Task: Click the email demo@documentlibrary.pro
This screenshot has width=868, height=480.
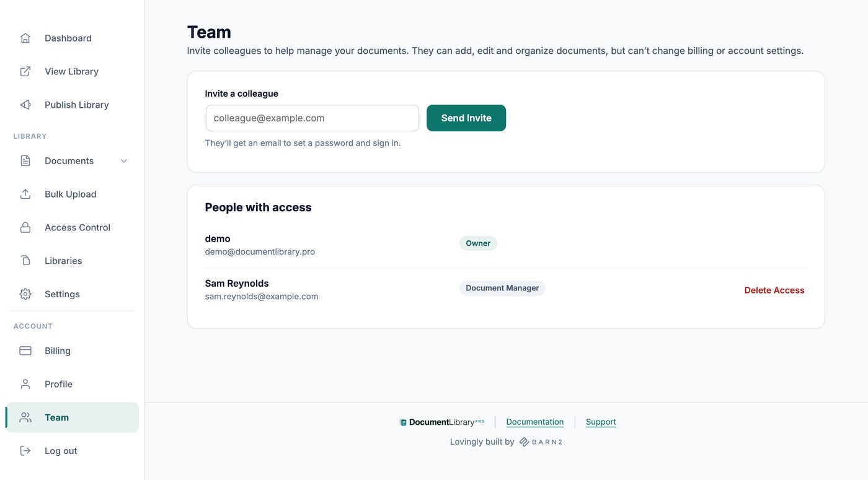Action: (260, 252)
